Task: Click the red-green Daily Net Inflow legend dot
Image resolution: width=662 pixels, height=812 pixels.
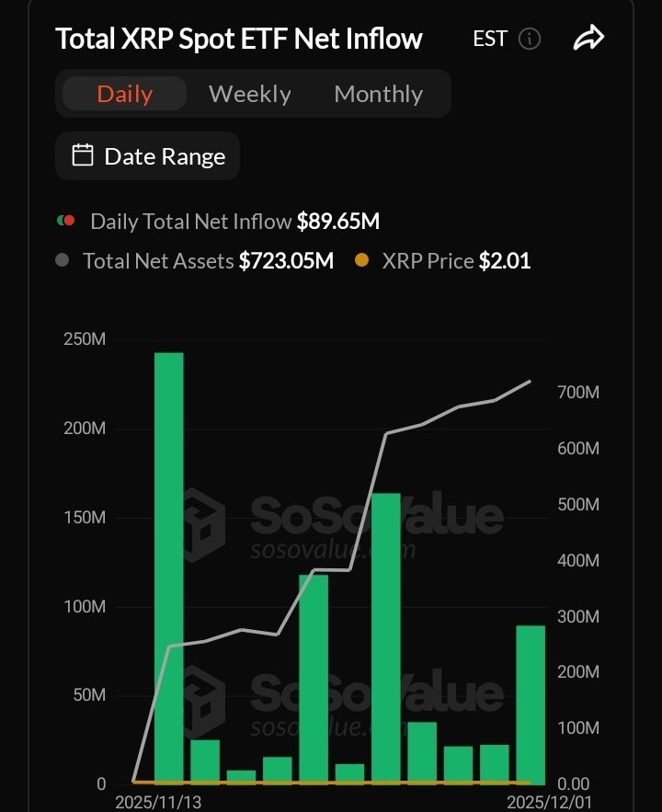Action: coord(65,221)
